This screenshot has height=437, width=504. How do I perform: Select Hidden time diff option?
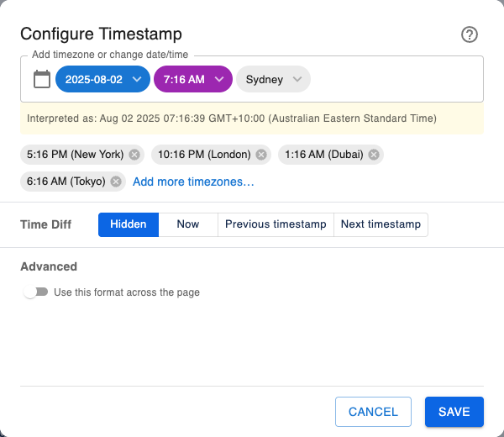(129, 224)
